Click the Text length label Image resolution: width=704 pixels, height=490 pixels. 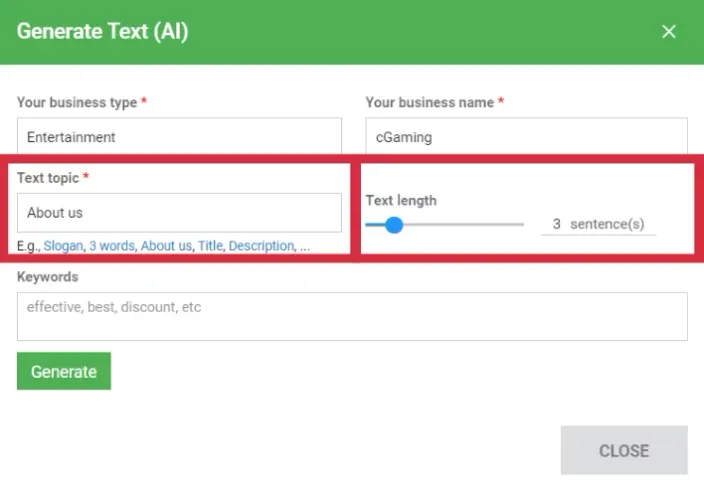point(401,200)
